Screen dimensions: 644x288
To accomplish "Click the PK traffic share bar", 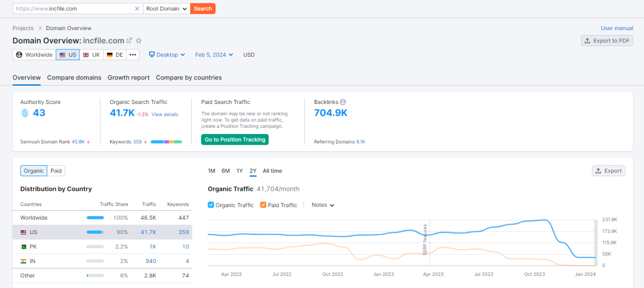I will pos(95,246).
